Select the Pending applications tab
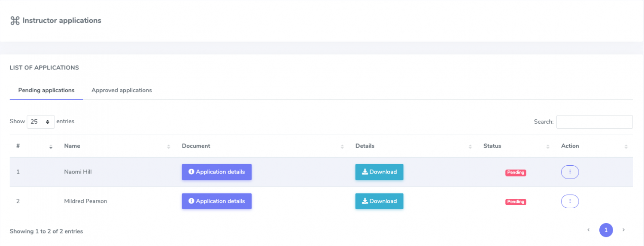Viewport: 644px width, 246px height. tap(46, 91)
